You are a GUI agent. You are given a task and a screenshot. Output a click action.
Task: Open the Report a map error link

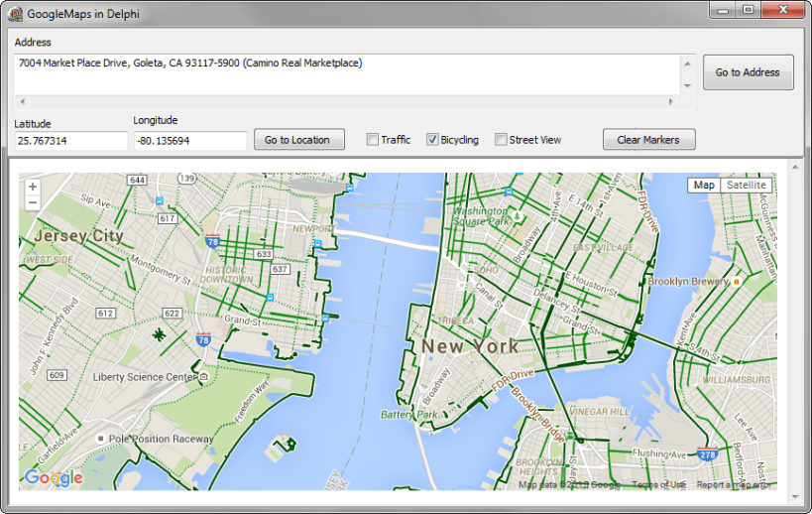pos(734,485)
